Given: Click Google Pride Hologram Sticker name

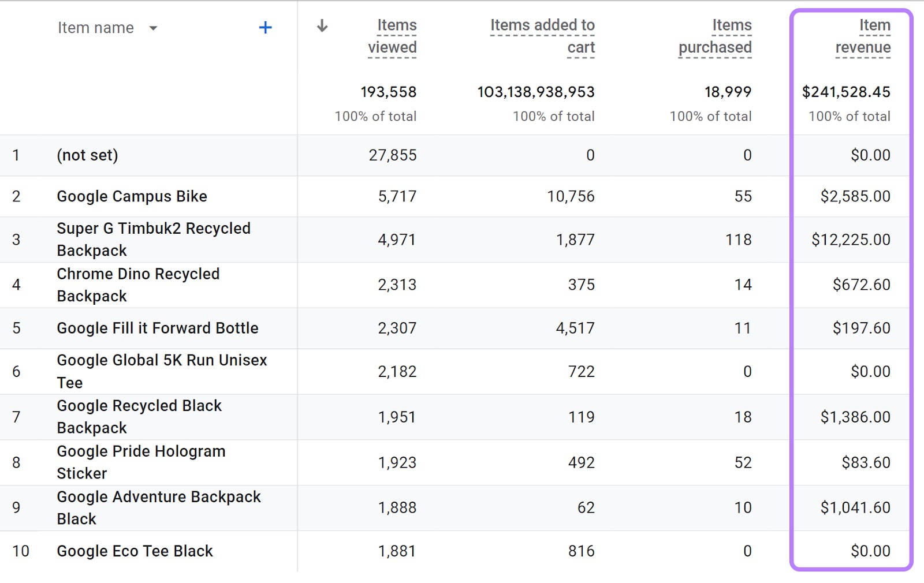Looking at the screenshot, I should coord(141,462).
